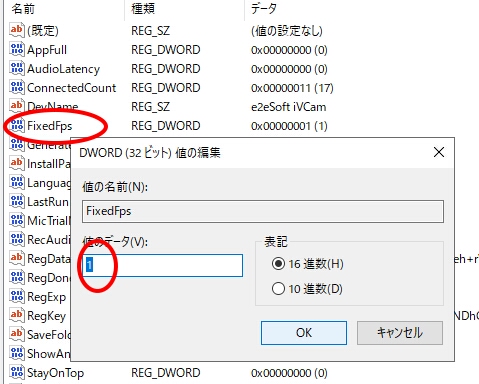Screen dimensions: 479x384
Task: Click the LastRun DWORD icon
Action: [x=17, y=201]
